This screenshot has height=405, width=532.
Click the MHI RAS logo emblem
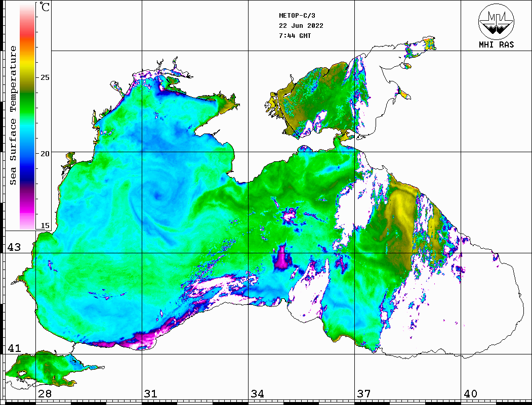coord(497,21)
